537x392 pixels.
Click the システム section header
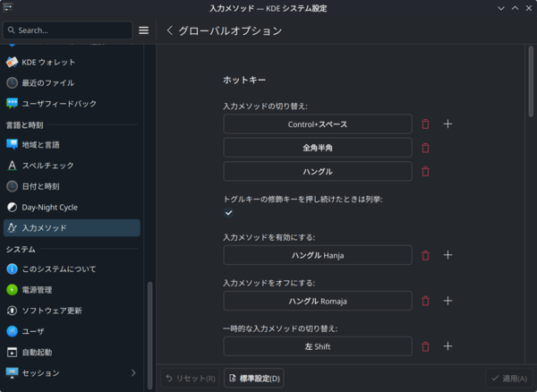[21, 249]
